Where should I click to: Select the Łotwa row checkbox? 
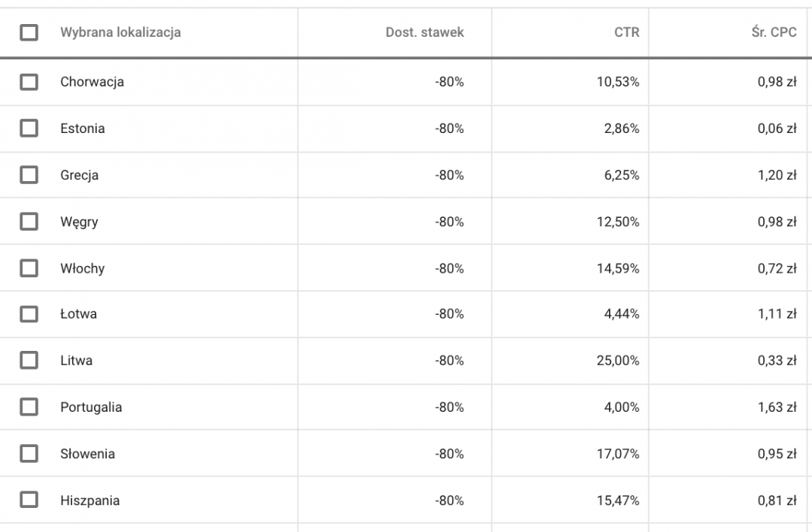(x=29, y=314)
